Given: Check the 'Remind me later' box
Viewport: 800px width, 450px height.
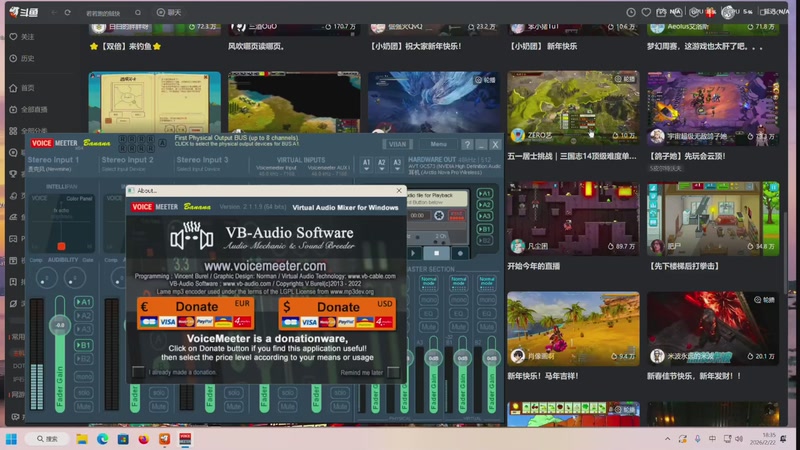Looking at the screenshot, I should [x=393, y=372].
